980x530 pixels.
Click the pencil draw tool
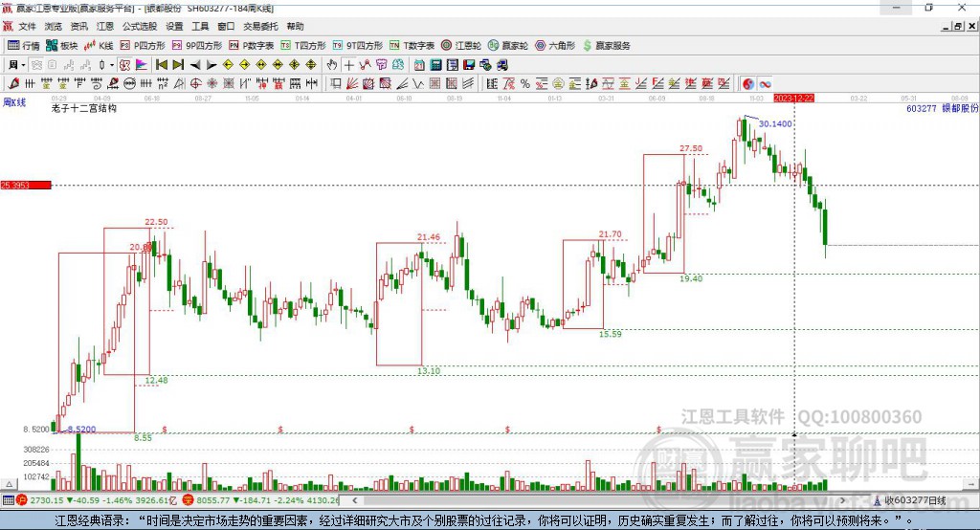pyautogui.click(x=13, y=84)
